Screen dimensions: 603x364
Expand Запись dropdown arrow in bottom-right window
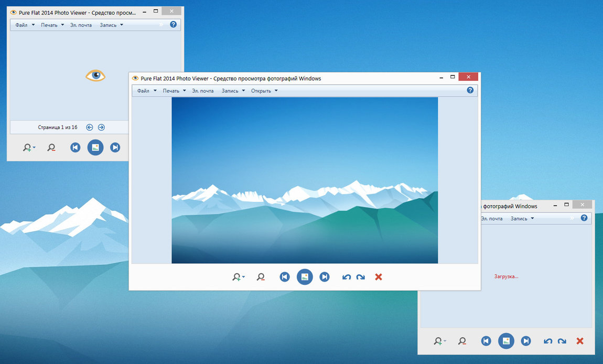click(532, 219)
